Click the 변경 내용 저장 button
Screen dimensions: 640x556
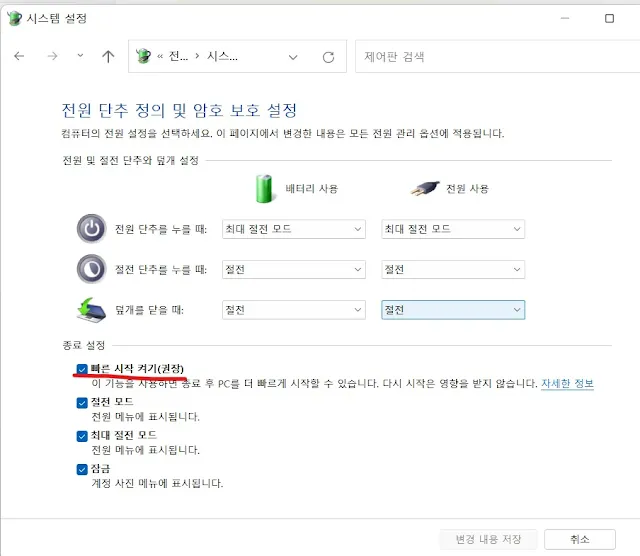(x=488, y=539)
